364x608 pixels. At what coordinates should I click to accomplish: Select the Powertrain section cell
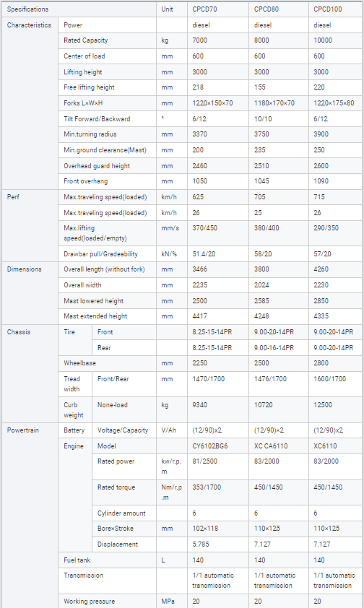click(30, 516)
